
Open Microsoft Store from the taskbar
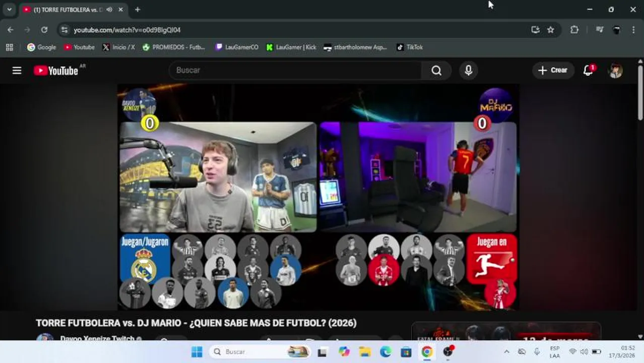click(406, 352)
